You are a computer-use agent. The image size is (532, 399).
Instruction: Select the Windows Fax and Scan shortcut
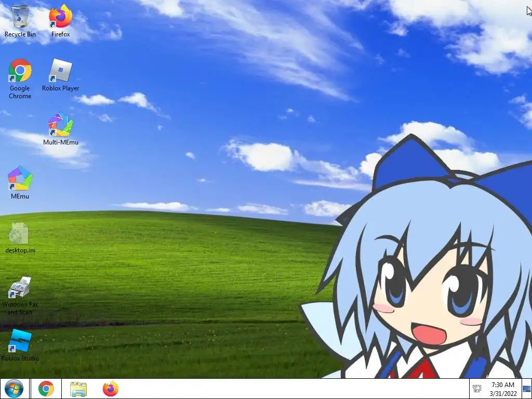20,295
